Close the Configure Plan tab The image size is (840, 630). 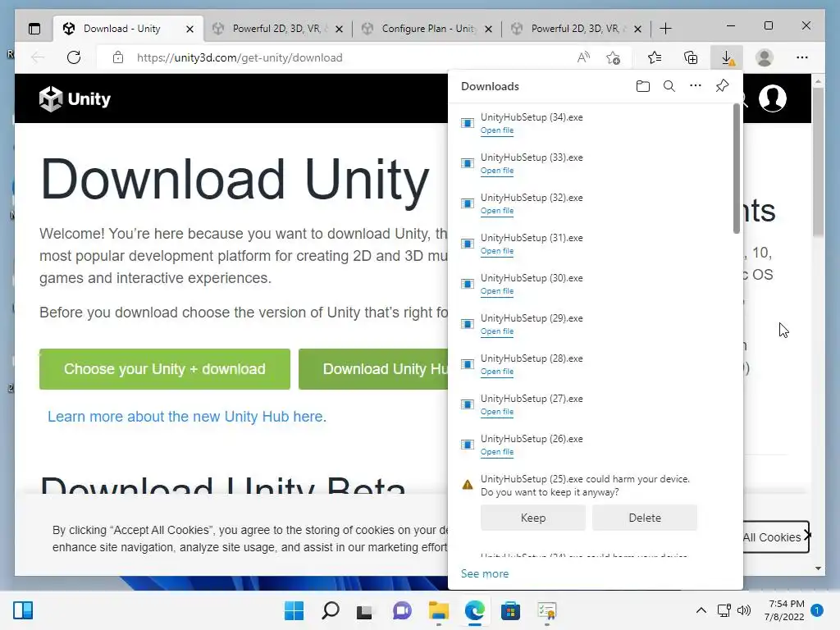488,29
